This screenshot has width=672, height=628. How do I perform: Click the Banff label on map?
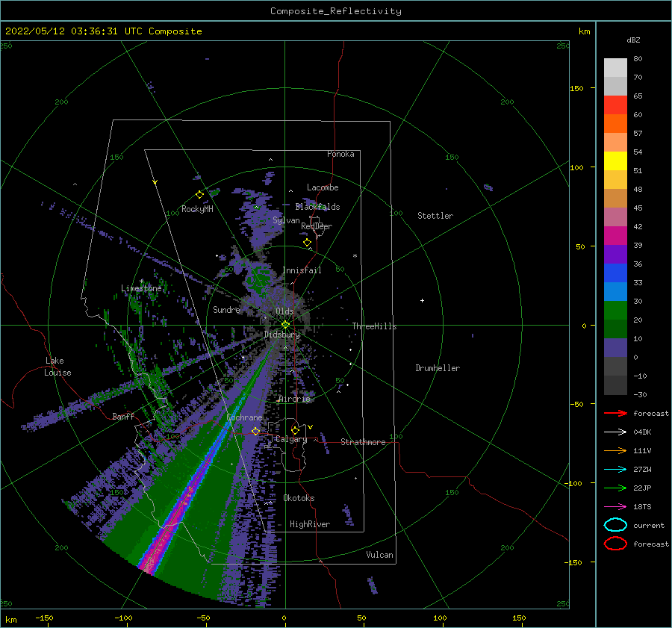123,416
